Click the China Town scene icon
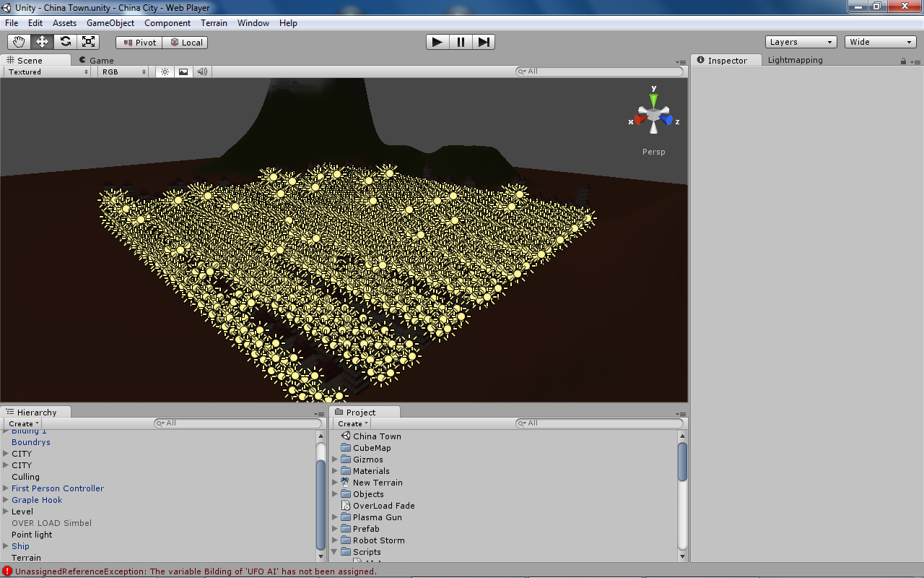This screenshot has height=578, width=924. [x=346, y=436]
